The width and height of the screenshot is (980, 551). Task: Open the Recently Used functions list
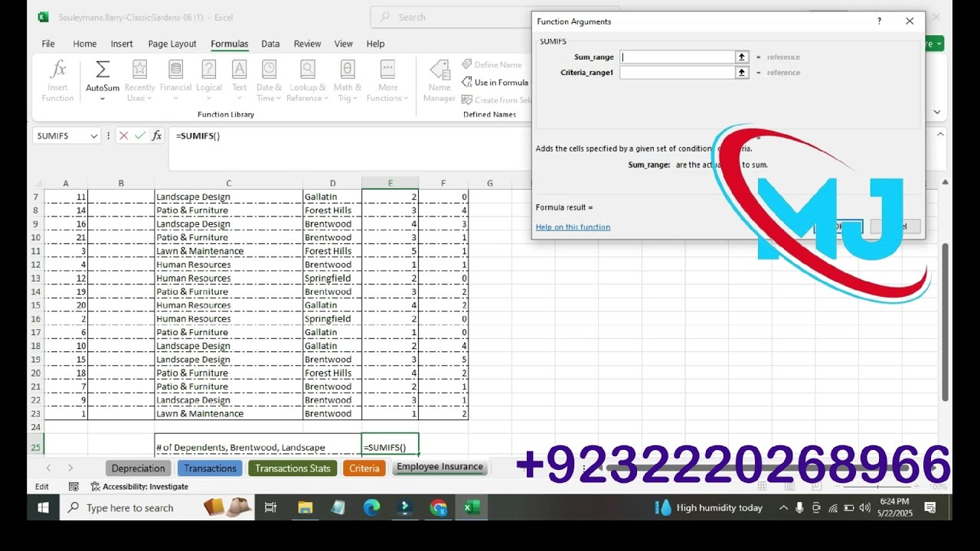139,80
